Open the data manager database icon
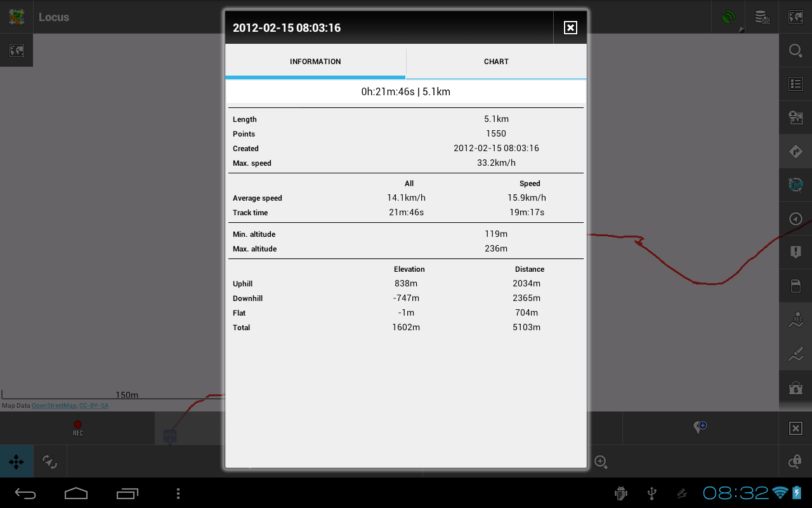 [x=762, y=17]
